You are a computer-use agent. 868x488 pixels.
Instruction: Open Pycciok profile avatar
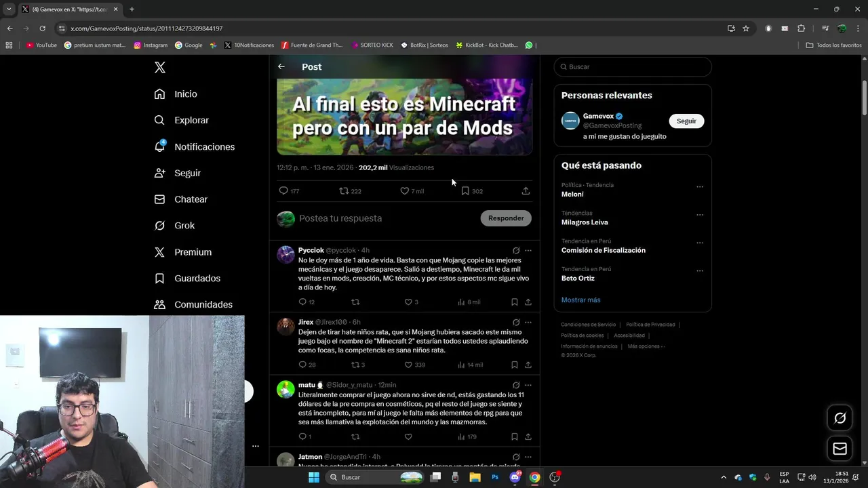286,255
